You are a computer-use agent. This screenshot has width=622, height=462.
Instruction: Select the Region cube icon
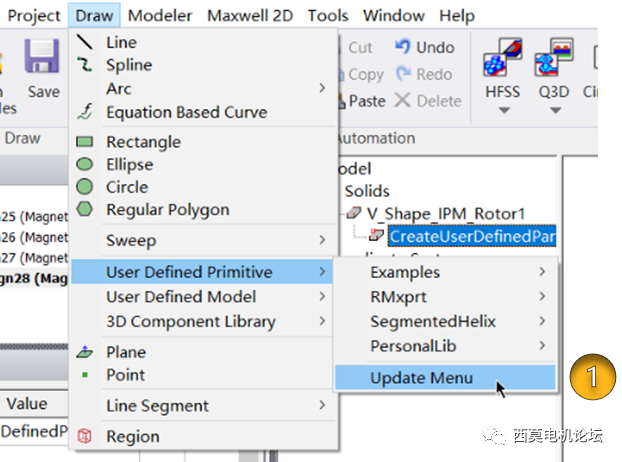pyautogui.click(x=86, y=436)
